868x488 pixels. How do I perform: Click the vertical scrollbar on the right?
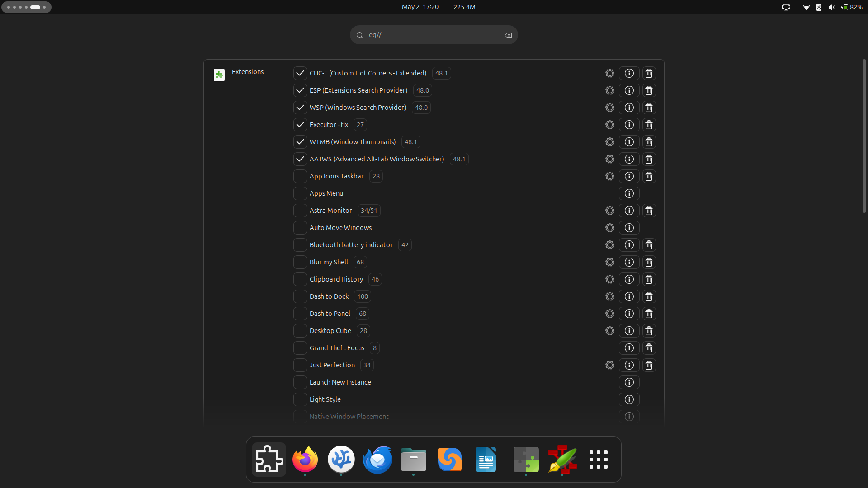(864, 136)
